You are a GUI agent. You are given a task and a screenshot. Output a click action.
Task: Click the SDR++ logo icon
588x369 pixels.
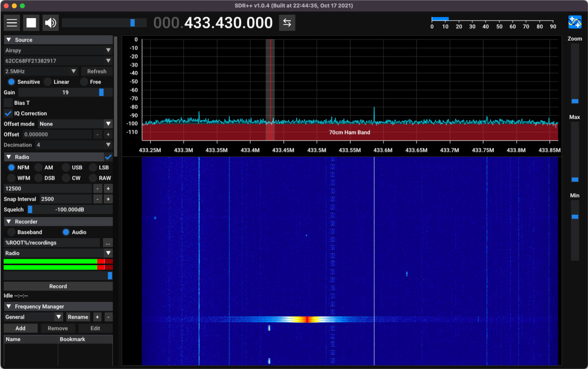tap(575, 22)
